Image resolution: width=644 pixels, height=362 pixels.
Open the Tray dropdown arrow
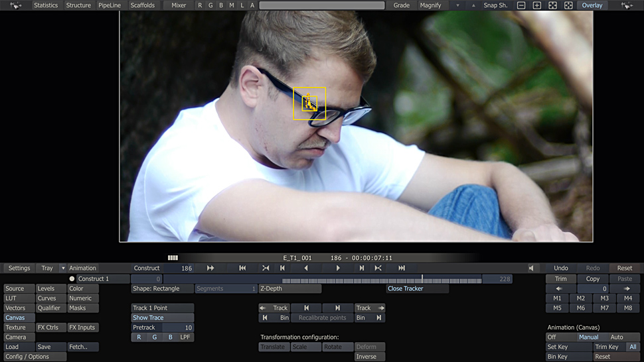pos(63,269)
